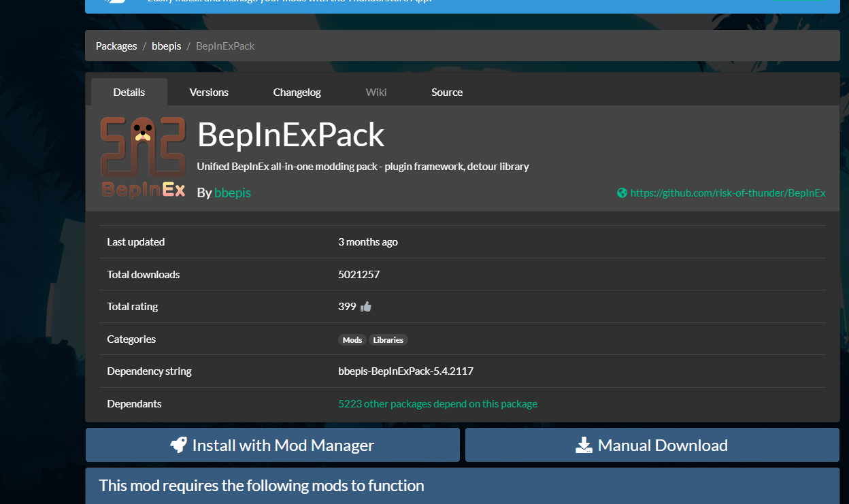
Task: Click the download tray icon on Manual Download
Action: tap(584, 446)
